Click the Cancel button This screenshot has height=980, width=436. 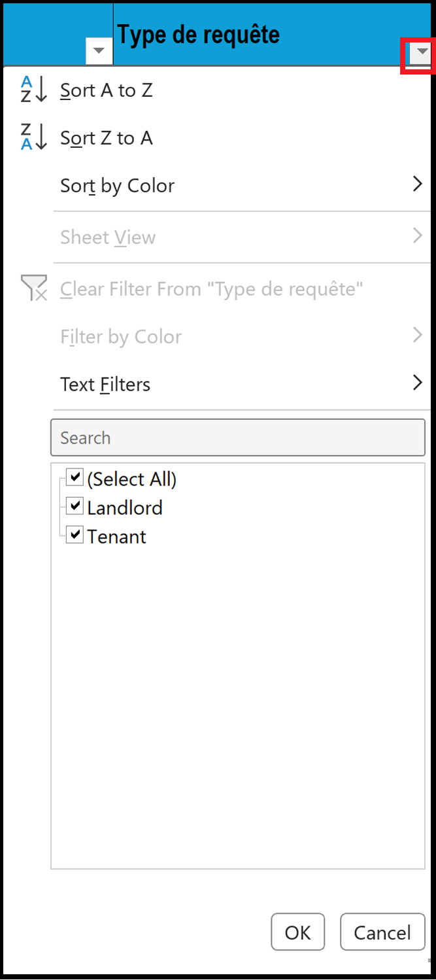pos(382,932)
